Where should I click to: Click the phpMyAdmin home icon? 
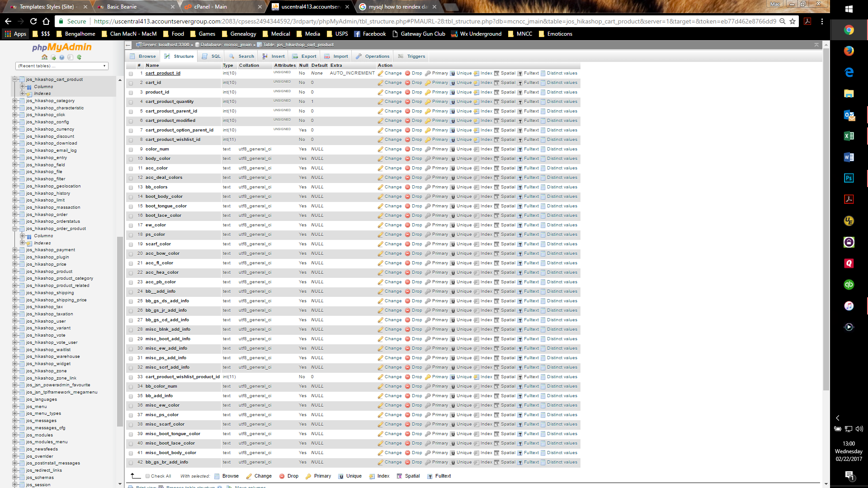pos(44,57)
